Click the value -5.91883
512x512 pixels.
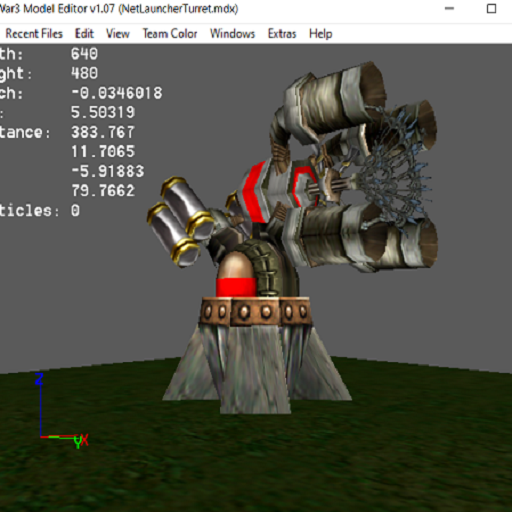coord(108,171)
